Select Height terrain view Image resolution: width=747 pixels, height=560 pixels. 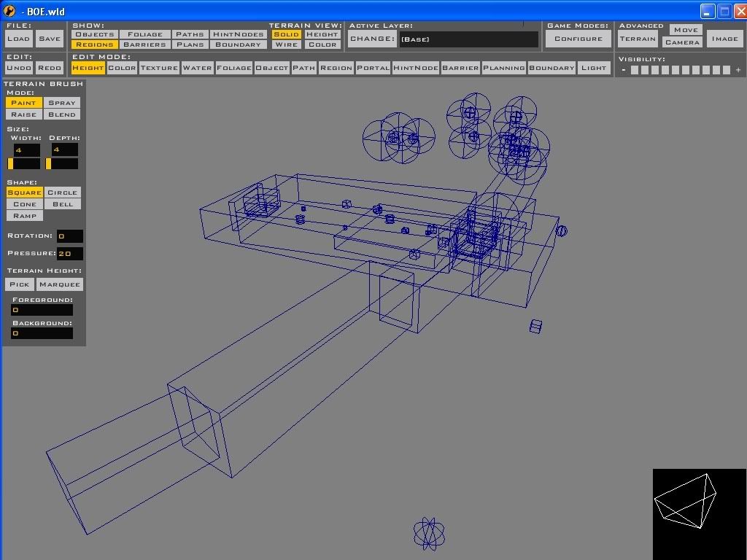(322, 34)
